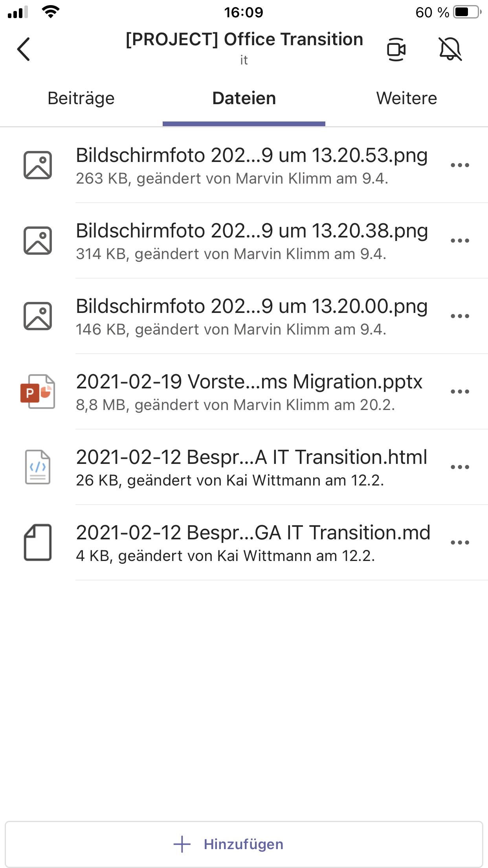Open more options for Bildschirmfoto 13.20.53.png

click(461, 165)
